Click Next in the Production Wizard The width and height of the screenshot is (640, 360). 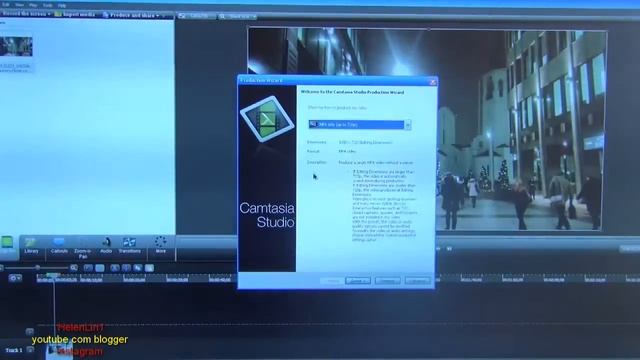(358, 281)
